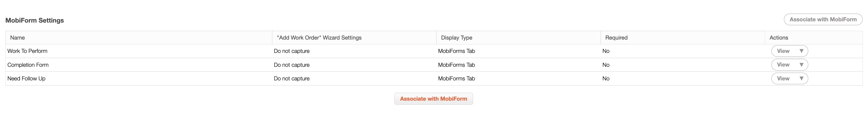
Task: Select the "Add Work Order" Wizard Settings column header
Action: point(319,38)
